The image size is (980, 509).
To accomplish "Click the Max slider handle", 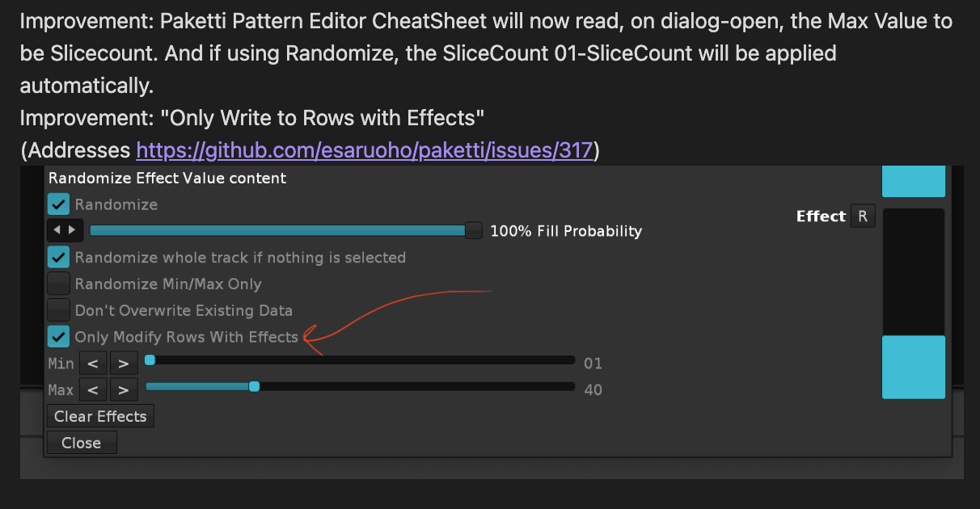I will (x=254, y=387).
